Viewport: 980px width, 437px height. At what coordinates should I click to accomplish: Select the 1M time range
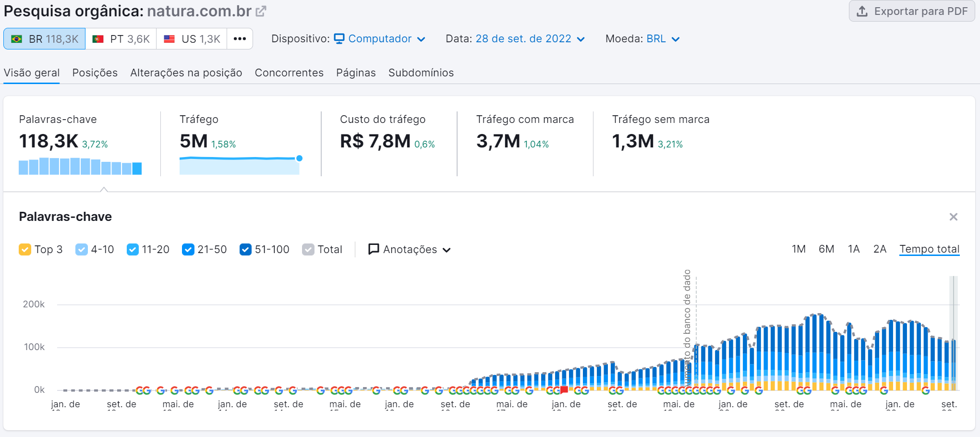[799, 249]
